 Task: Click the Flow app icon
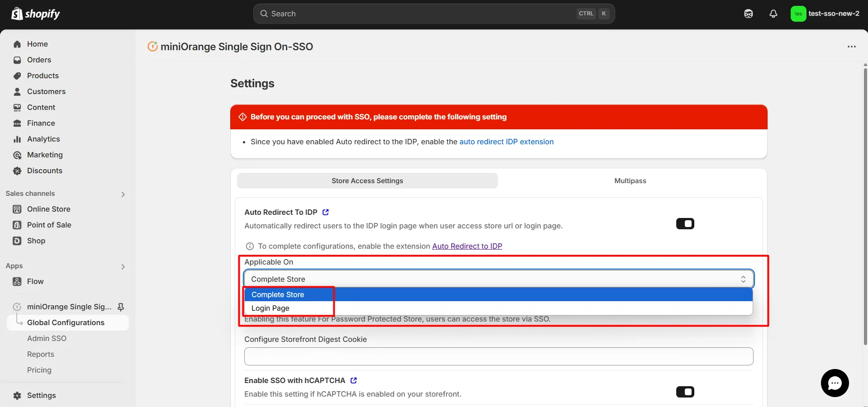tap(17, 281)
